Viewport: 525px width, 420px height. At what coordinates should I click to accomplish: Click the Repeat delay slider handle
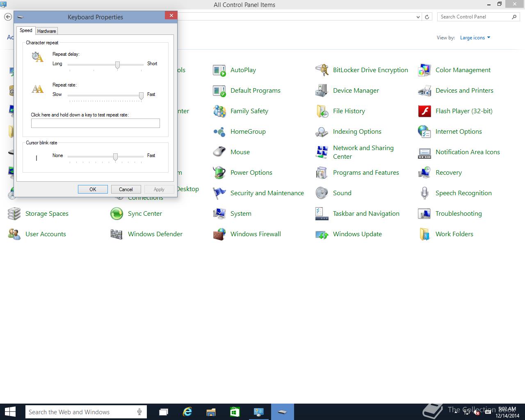click(x=118, y=65)
